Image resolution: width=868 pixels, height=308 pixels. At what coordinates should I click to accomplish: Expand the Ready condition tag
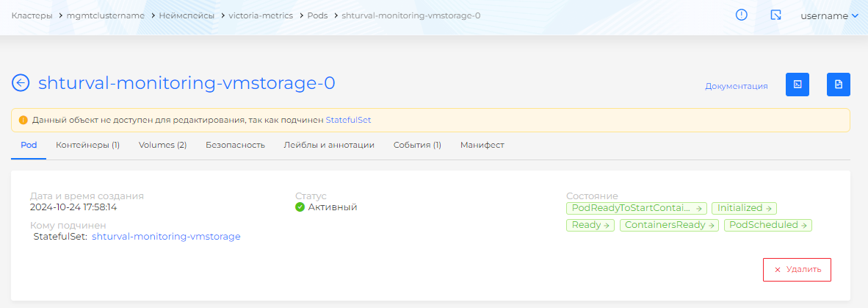pyautogui.click(x=590, y=226)
